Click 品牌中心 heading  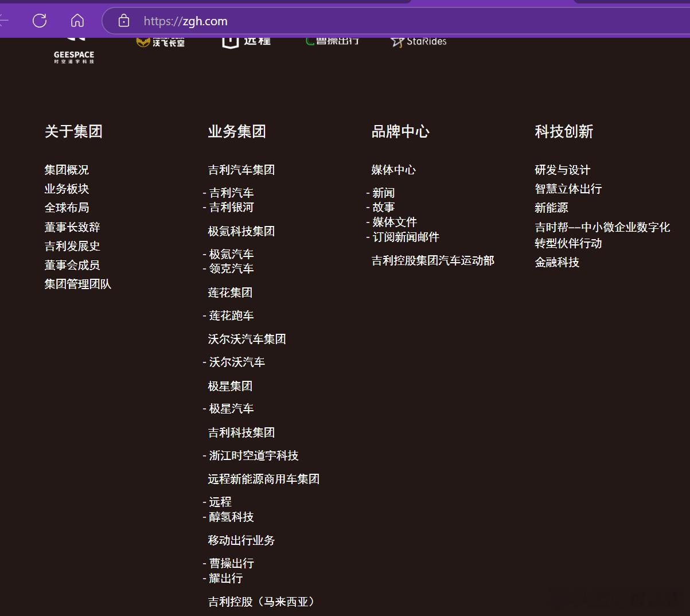point(400,131)
